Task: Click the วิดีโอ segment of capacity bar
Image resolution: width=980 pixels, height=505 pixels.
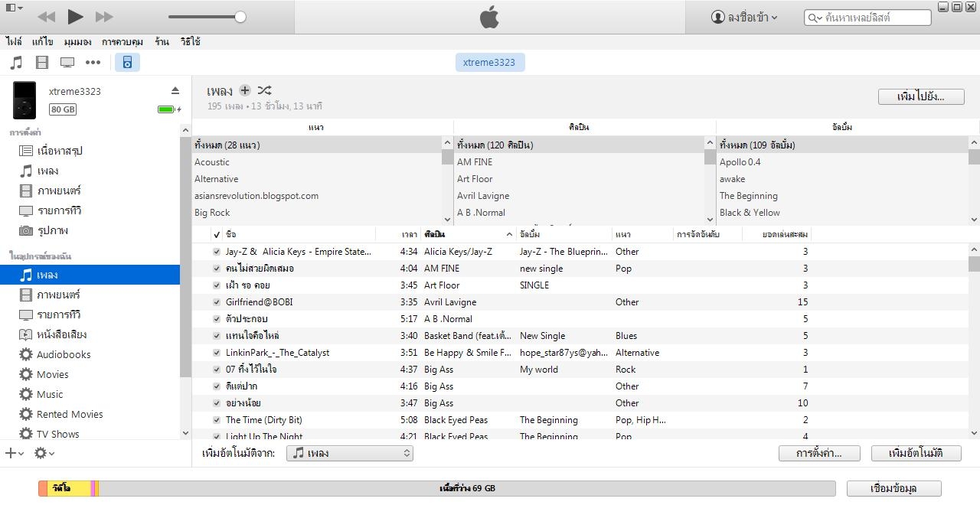Action: pyautogui.click(x=67, y=488)
